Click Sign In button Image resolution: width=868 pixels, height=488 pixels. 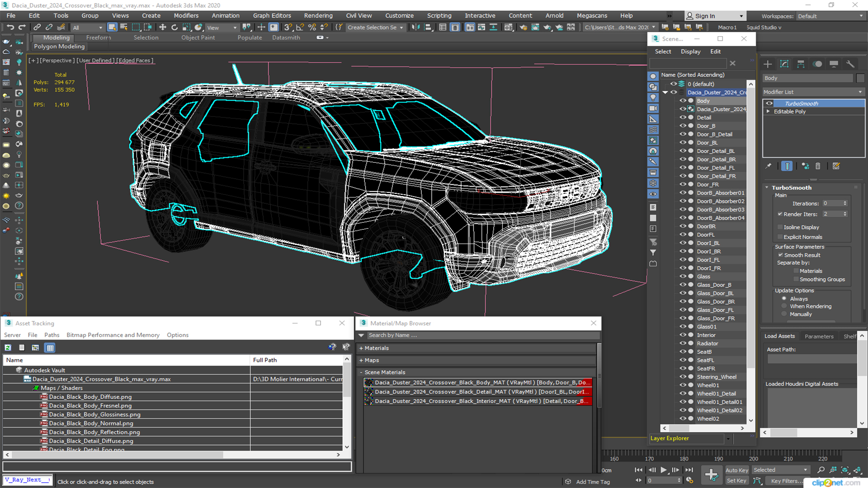coord(716,16)
